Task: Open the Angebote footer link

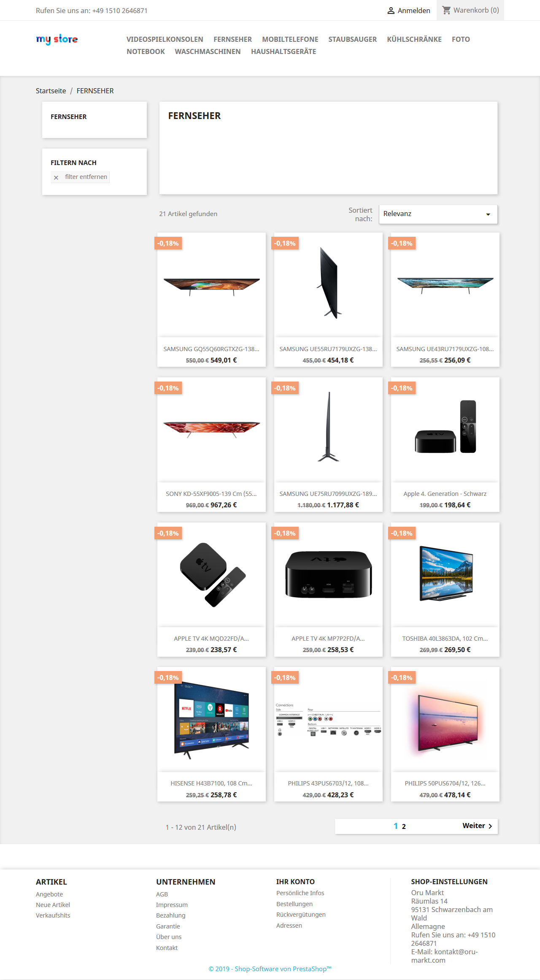Action: [49, 894]
